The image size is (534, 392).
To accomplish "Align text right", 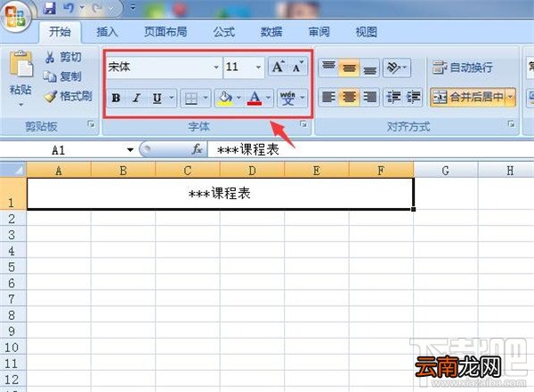I will (x=369, y=97).
